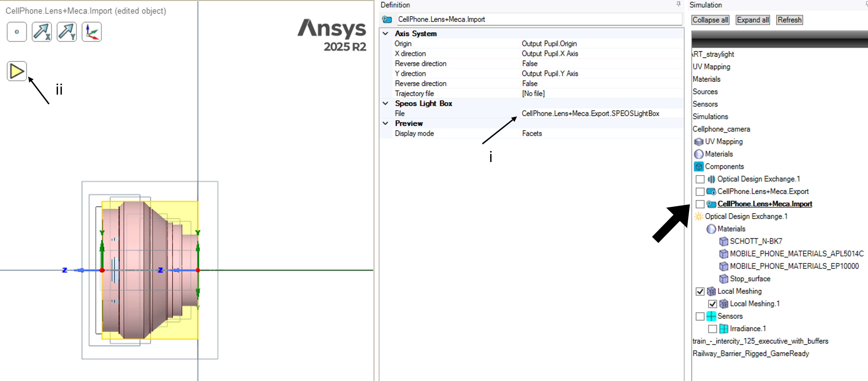Click the File value CellPhone.Lens+Meca.Export.SPEOSLightBox
Screen dimensions: 868x381
pyautogui.click(x=590, y=114)
